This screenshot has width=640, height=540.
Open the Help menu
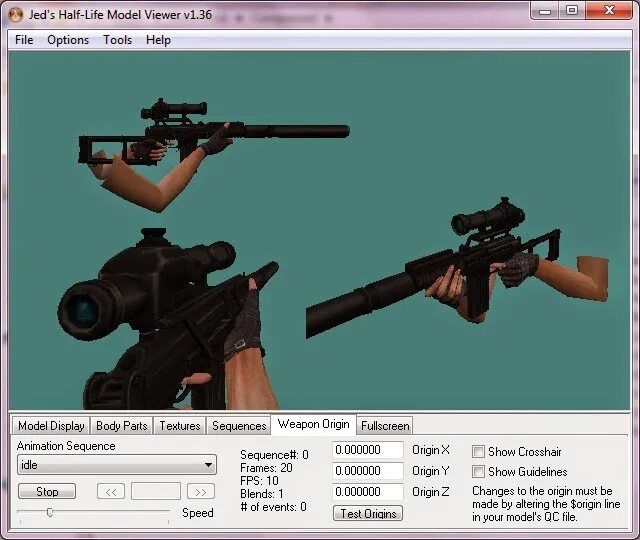click(x=158, y=40)
